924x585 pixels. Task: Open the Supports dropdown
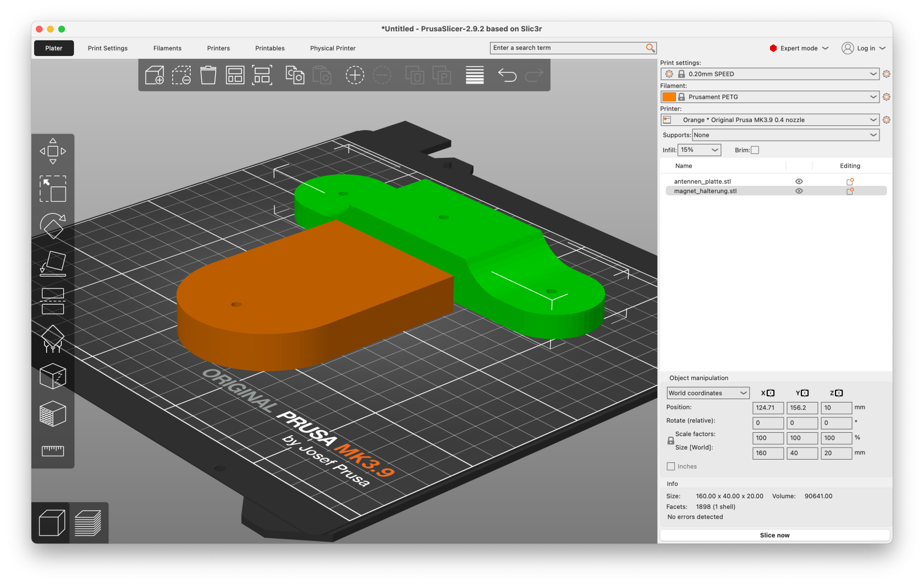[x=785, y=135]
